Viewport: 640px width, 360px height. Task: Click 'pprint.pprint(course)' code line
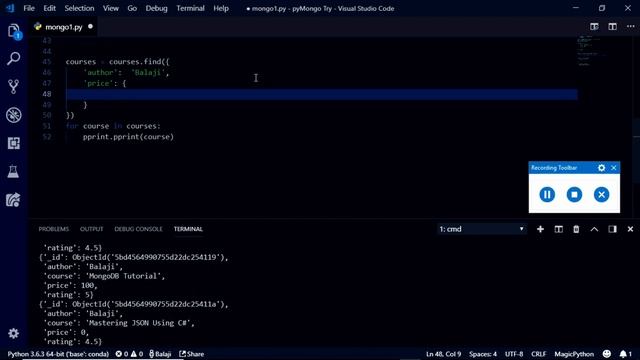tap(128, 137)
